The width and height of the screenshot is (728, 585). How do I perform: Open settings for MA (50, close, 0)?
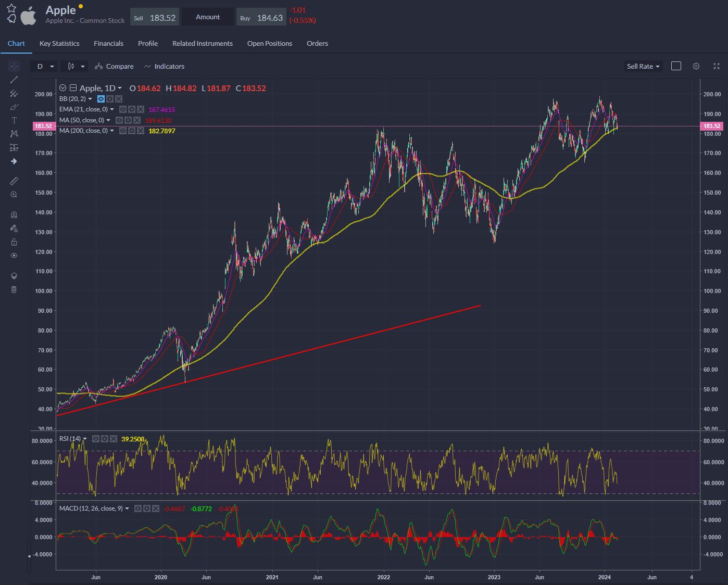[x=129, y=120]
